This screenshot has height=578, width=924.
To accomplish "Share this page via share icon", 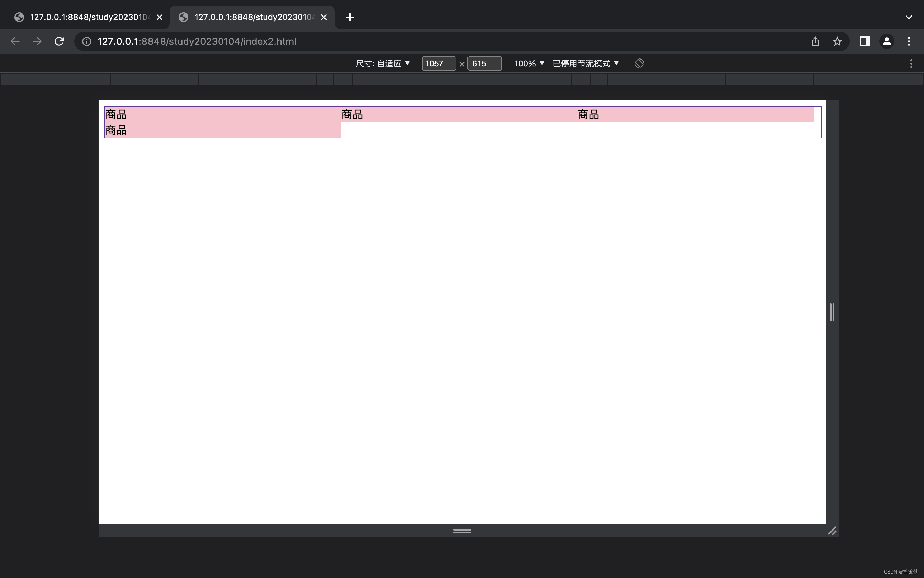I will coord(815,41).
